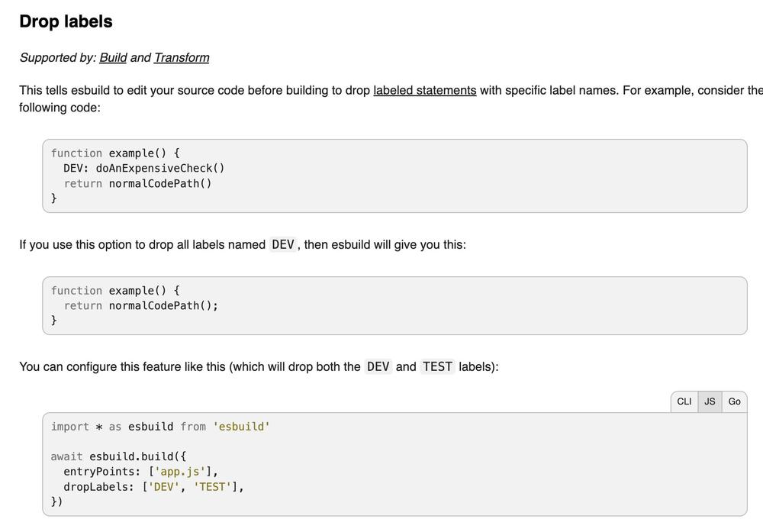Screen dimensions: 763x532
Task: Switch to the CLI tab
Action: (x=684, y=401)
